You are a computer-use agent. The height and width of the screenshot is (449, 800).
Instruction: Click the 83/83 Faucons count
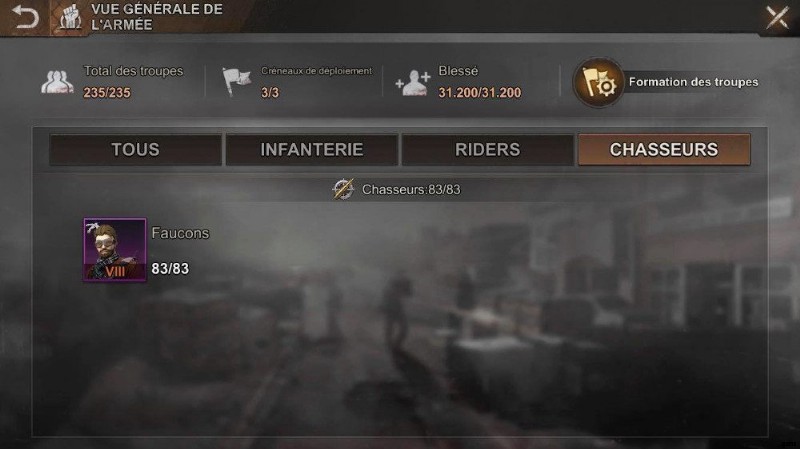[x=170, y=269]
